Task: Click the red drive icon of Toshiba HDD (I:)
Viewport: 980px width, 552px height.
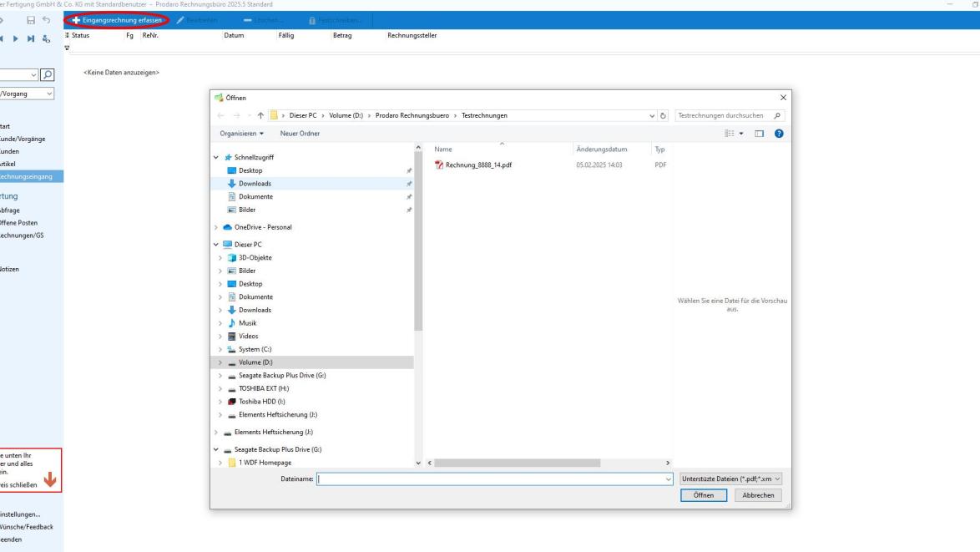Action: pyautogui.click(x=232, y=402)
